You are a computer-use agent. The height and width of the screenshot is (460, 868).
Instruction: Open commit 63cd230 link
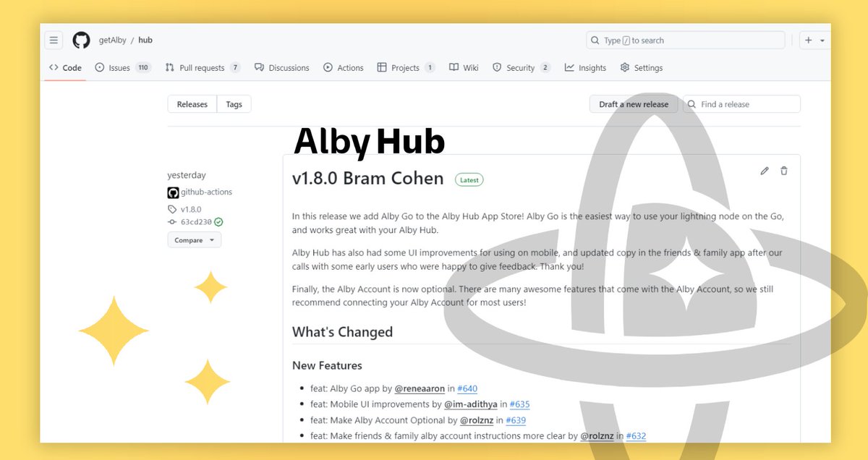coord(196,222)
